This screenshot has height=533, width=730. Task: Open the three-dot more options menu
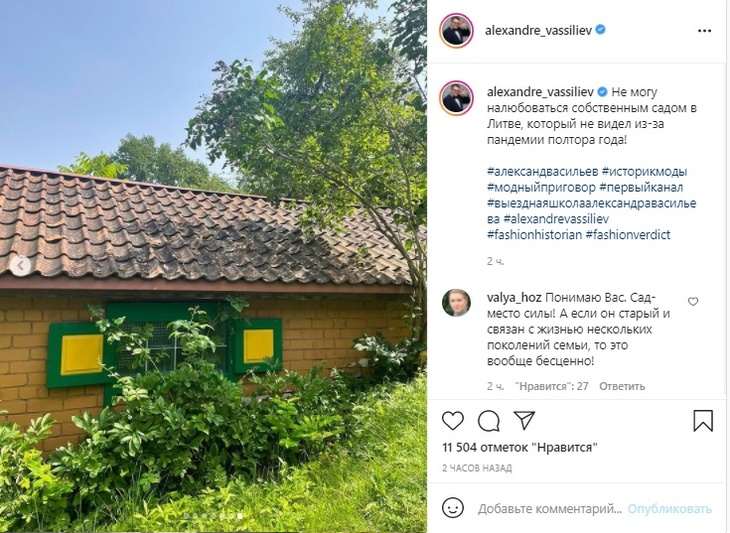point(704,31)
